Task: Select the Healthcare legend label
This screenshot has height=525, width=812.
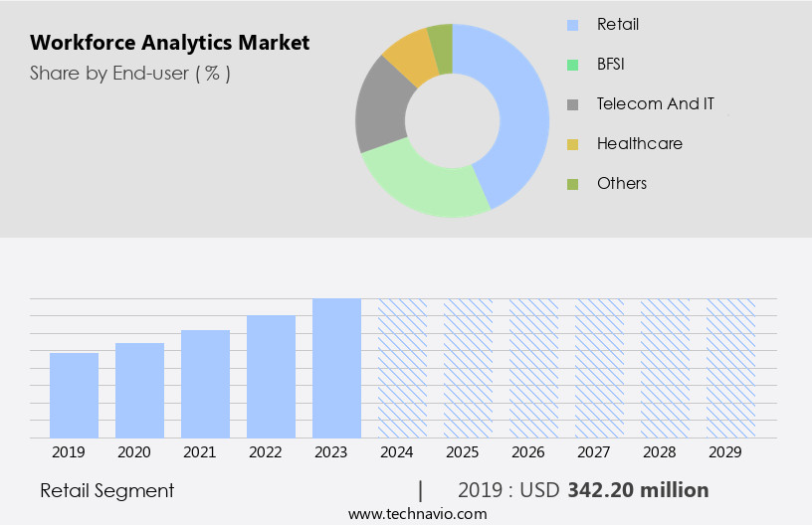Action: [x=639, y=143]
